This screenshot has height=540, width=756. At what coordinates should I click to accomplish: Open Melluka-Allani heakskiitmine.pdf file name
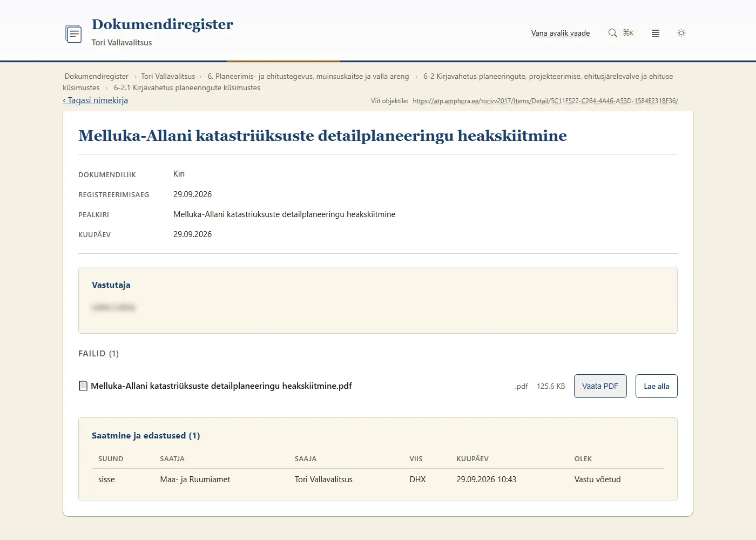(x=221, y=386)
